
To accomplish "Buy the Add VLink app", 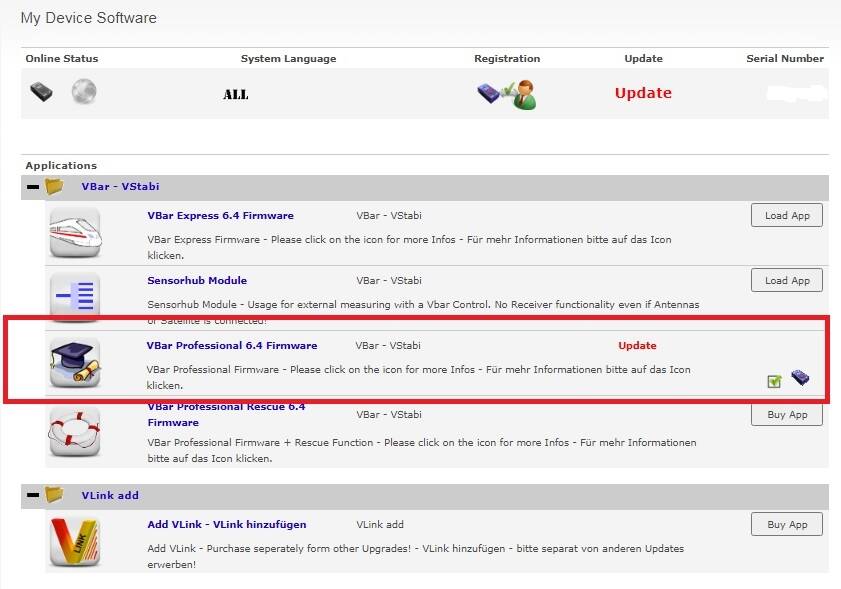I will [787, 524].
